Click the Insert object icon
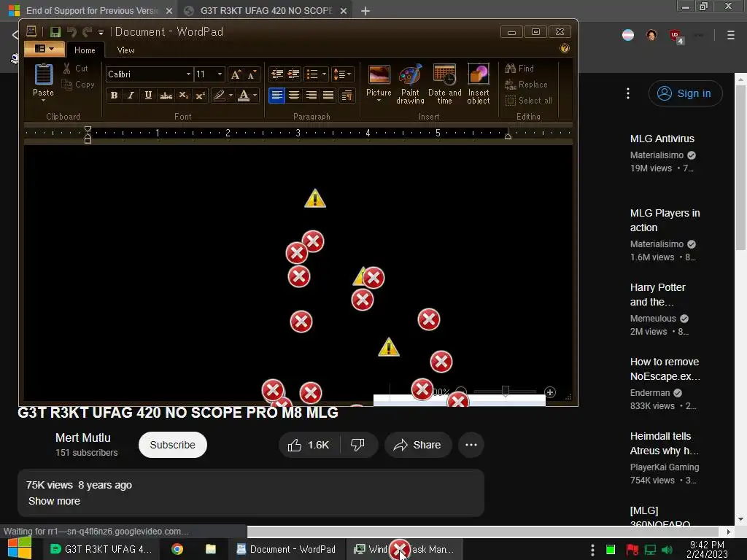The height and width of the screenshot is (560, 747). [479, 75]
